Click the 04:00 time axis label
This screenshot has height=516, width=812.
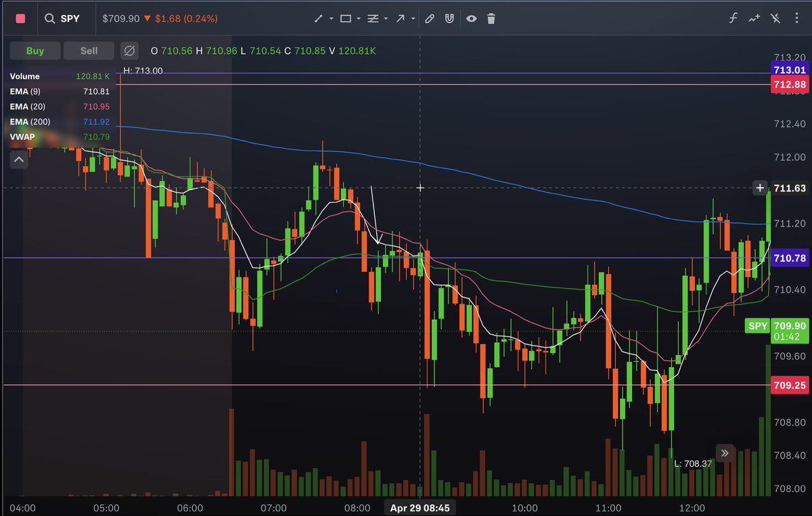click(x=23, y=508)
